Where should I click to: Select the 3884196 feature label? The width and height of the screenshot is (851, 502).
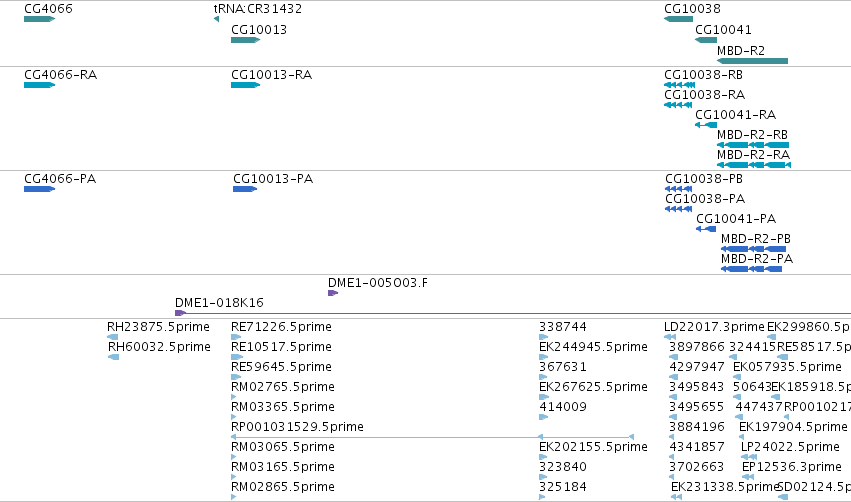click(x=697, y=428)
